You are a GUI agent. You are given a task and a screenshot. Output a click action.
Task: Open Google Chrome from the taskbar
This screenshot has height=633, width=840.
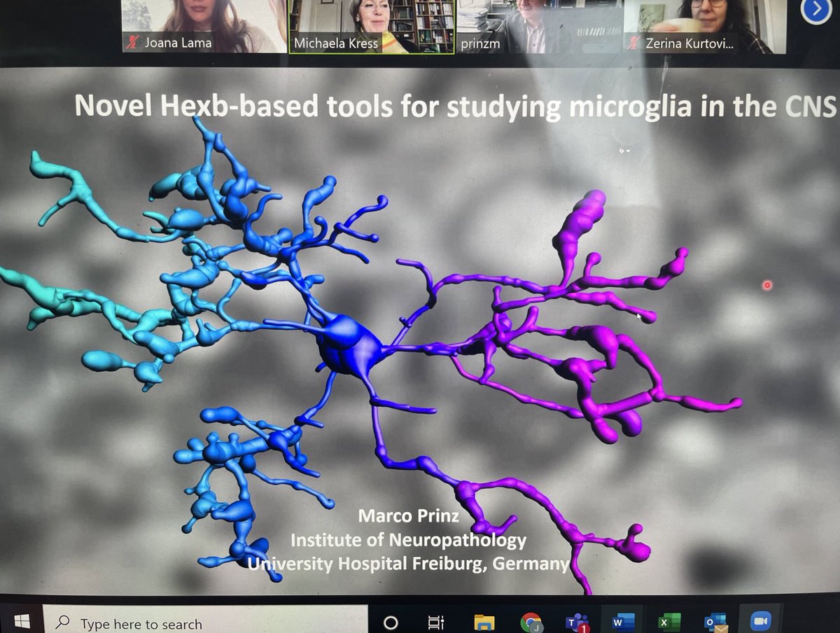tap(531, 622)
